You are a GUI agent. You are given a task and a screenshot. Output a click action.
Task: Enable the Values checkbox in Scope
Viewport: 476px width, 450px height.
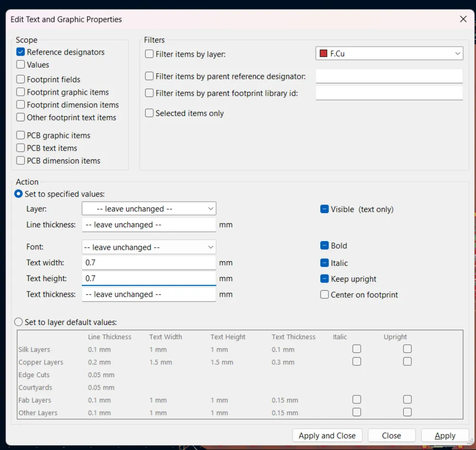[20, 65]
